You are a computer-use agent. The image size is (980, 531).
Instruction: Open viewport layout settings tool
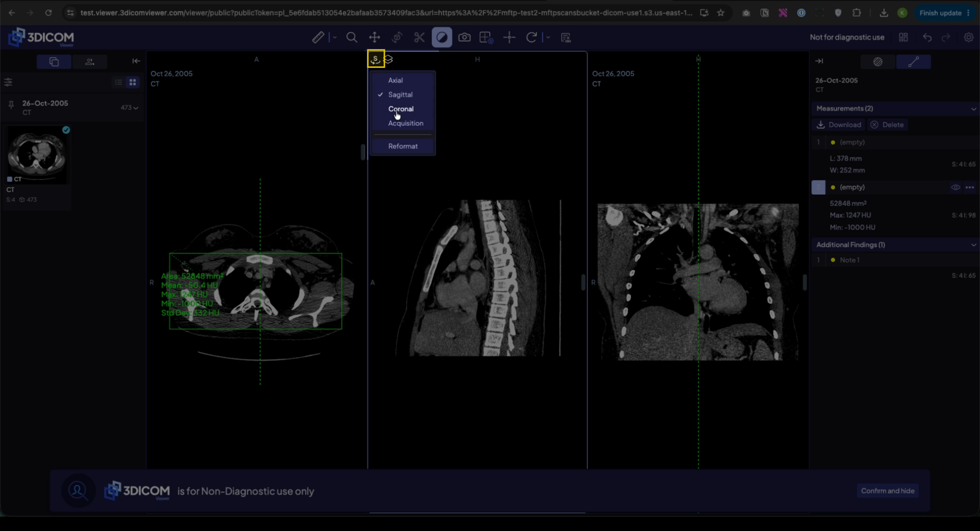[x=486, y=37]
